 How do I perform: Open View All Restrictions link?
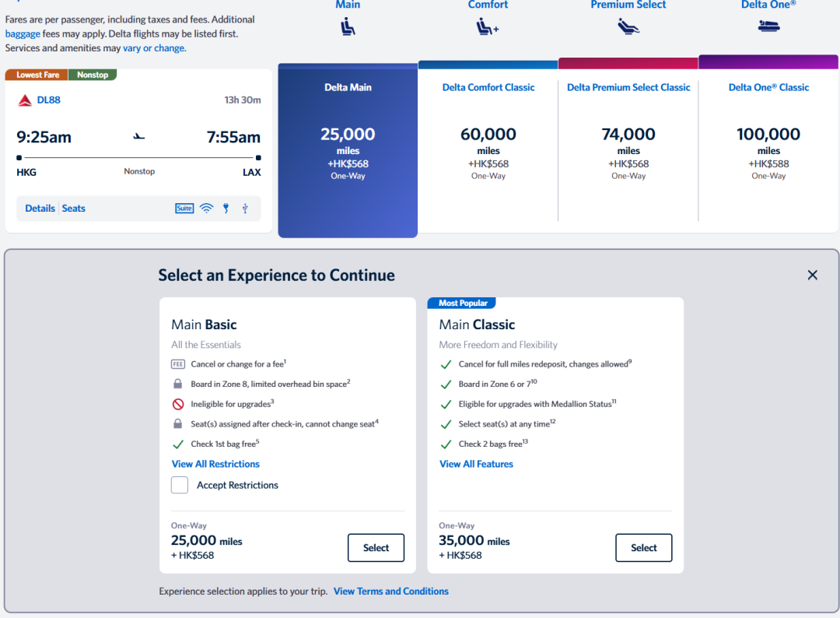[x=215, y=464]
